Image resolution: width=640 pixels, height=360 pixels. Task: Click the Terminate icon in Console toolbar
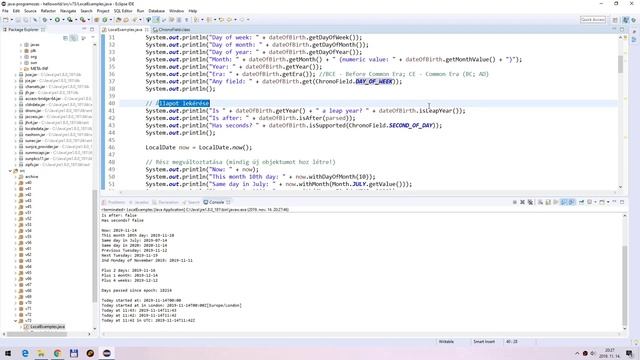pos(515,202)
